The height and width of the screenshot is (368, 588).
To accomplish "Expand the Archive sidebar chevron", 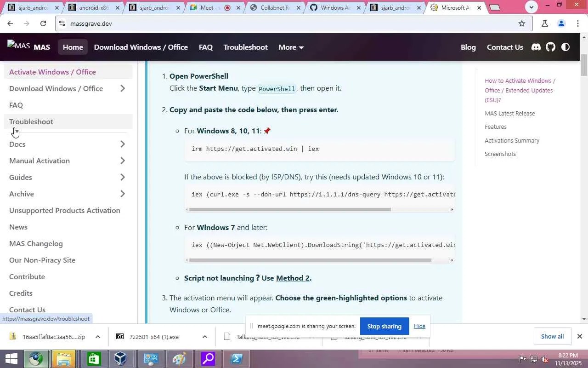I will tap(123, 194).
